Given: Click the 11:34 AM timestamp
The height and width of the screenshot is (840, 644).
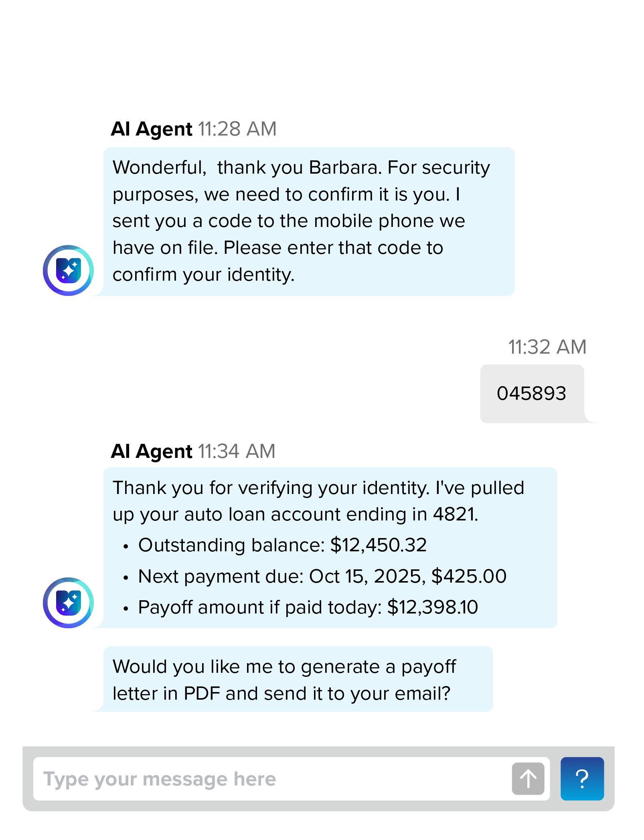Looking at the screenshot, I should (236, 451).
